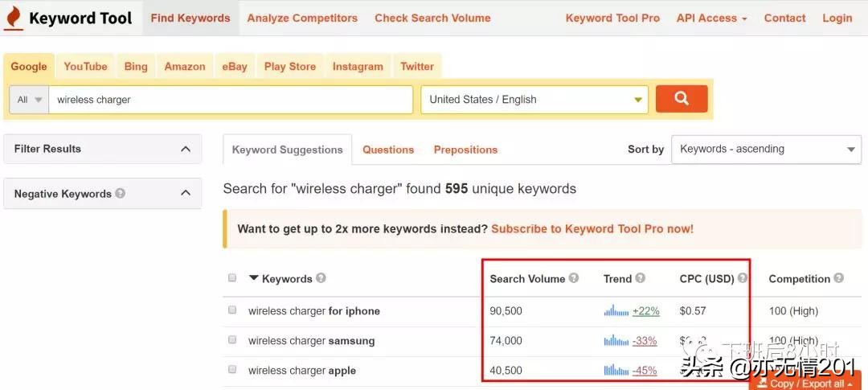The height and width of the screenshot is (390, 868).
Task: Click help icon beside Negative Keywords
Action: pyautogui.click(x=120, y=193)
